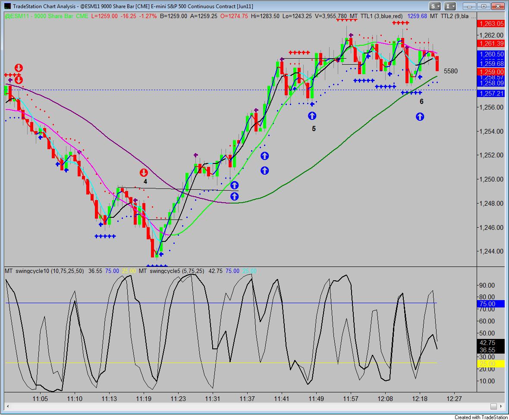Select the red 1,259.00 last price label
Screen dimensions: 509x420
pyautogui.click(x=490, y=72)
